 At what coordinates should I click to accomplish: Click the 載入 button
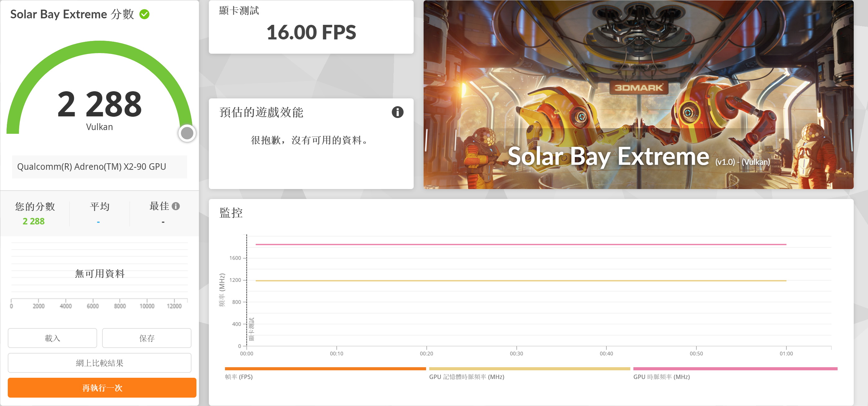click(x=52, y=338)
